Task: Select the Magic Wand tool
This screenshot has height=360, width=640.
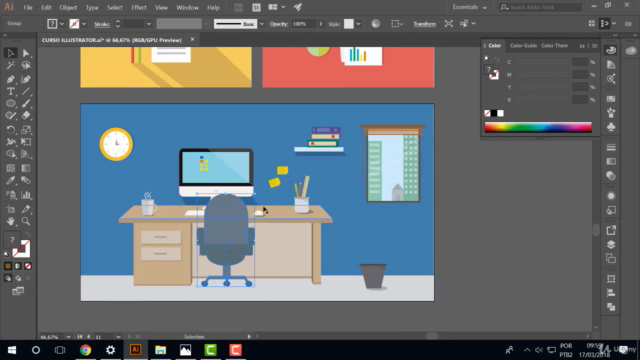Action: click(11, 65)
